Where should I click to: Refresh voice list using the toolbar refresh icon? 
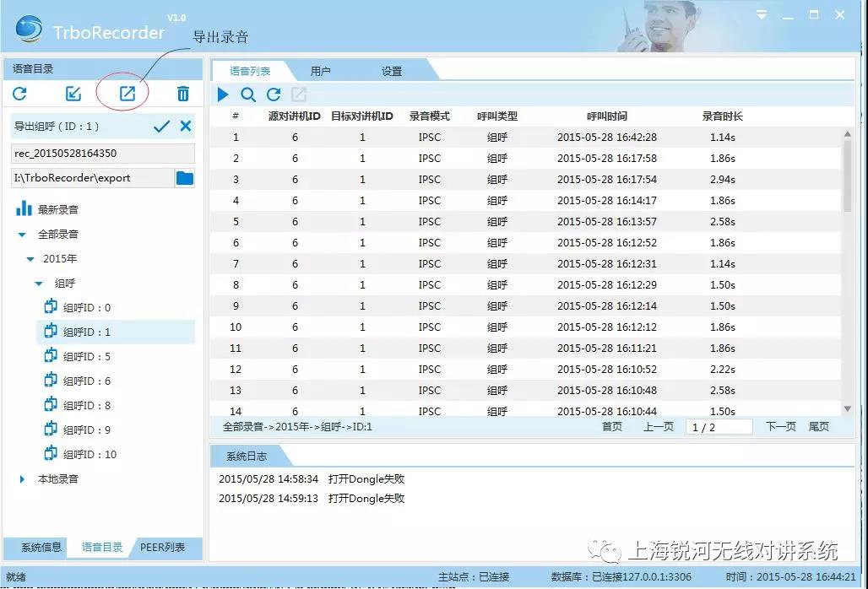(x=274, y=95)
